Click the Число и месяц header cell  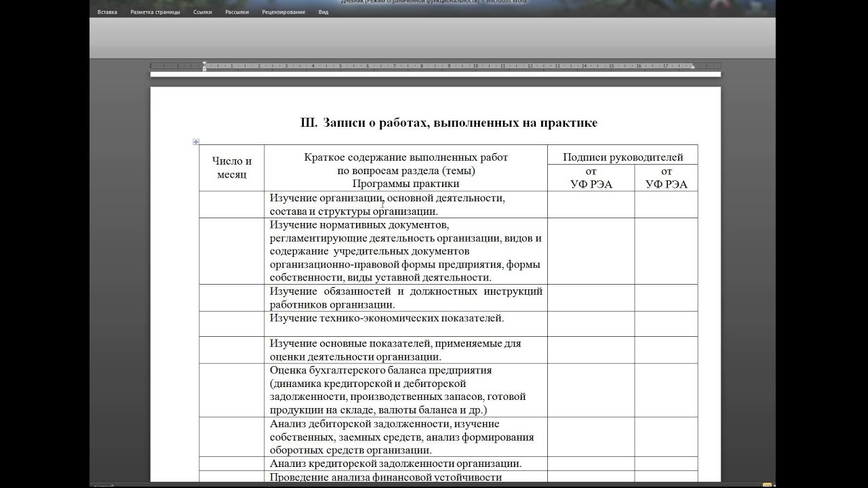232,168
